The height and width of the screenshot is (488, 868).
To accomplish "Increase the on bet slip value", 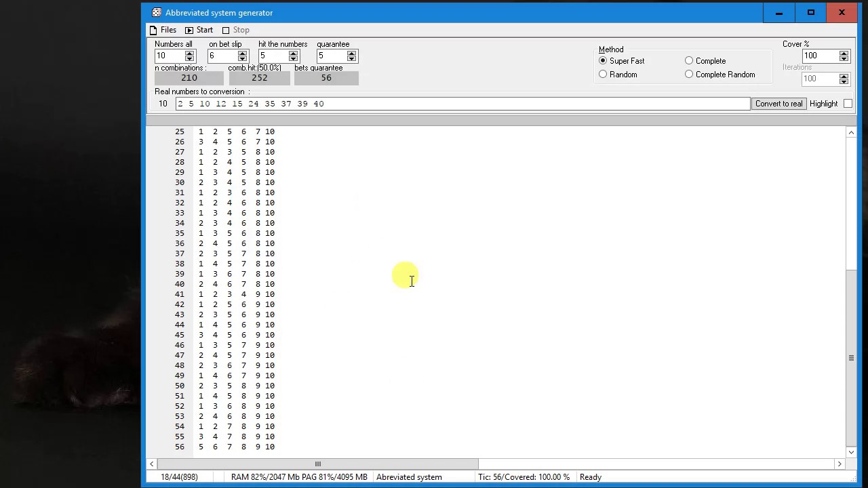I will 242,53.
